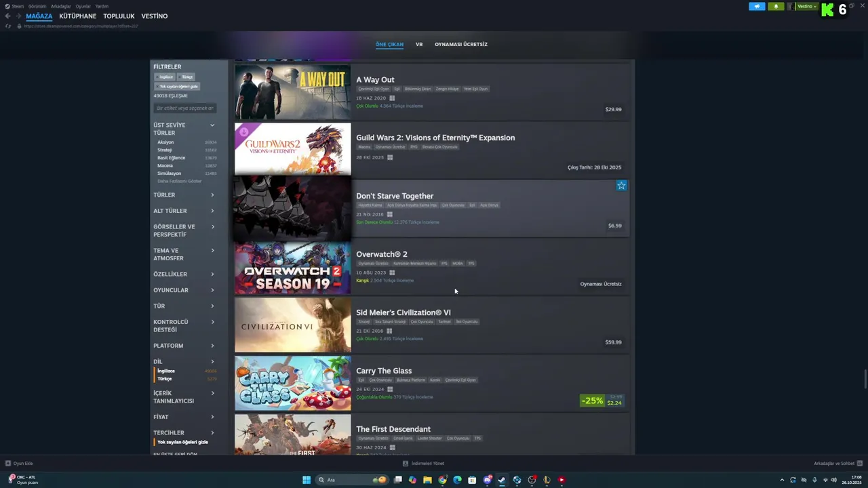Open the red YouTube-style taskbar app
This screenshot has width=868, height=488.
(561, 480)
